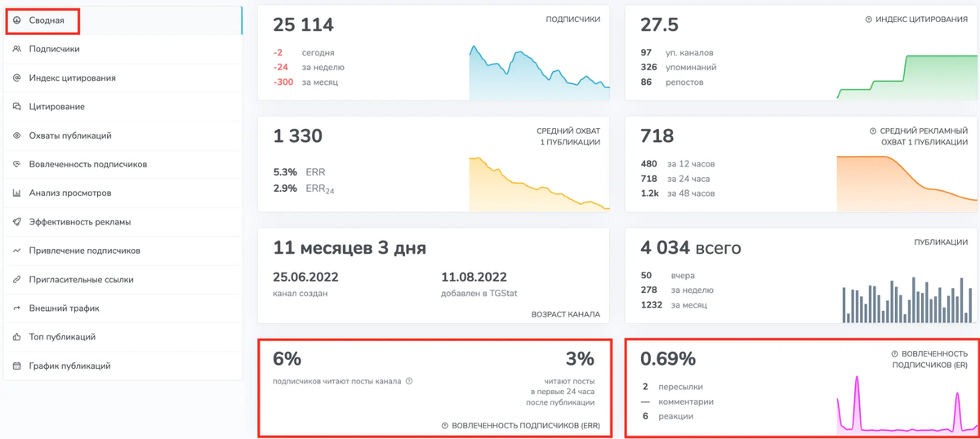Click the 25 114 subscribers count
This screenshot has width=980, height=439.
303,25
